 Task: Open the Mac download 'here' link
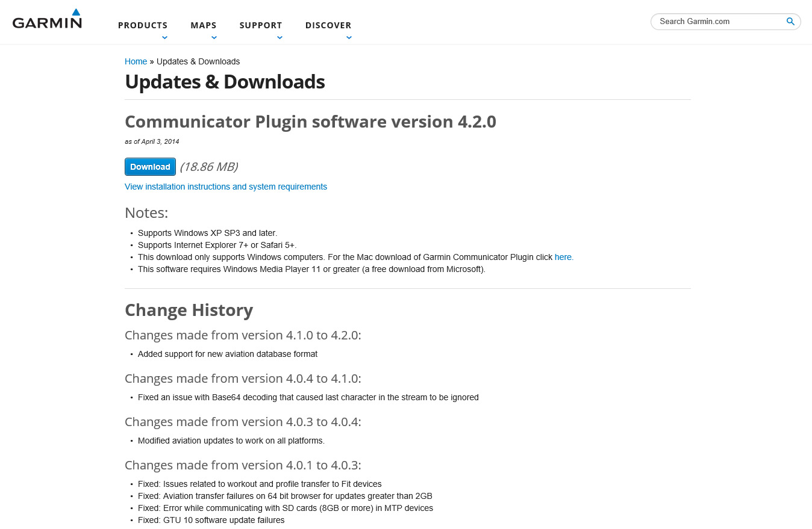tap(564, 257)
